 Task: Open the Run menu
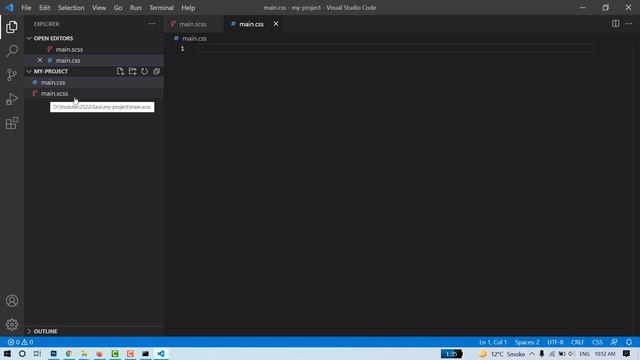tap(136, 8)
